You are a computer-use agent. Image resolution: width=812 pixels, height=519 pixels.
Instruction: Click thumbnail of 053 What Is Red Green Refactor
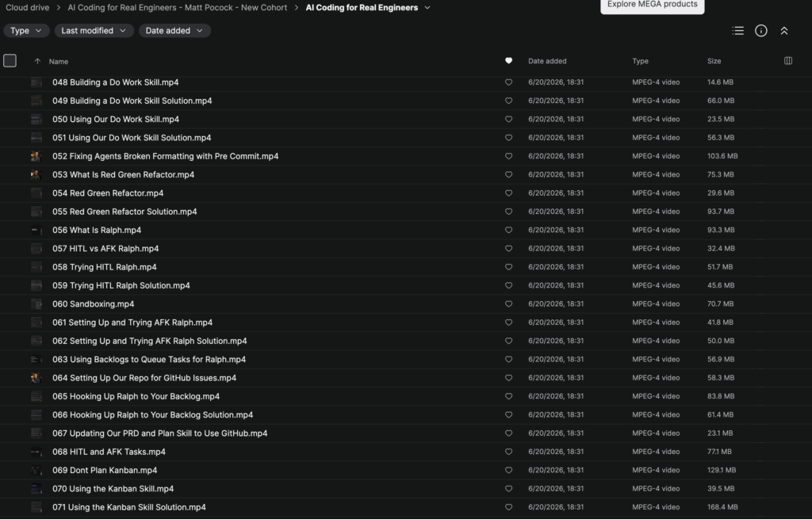click(x=36, y=174)
